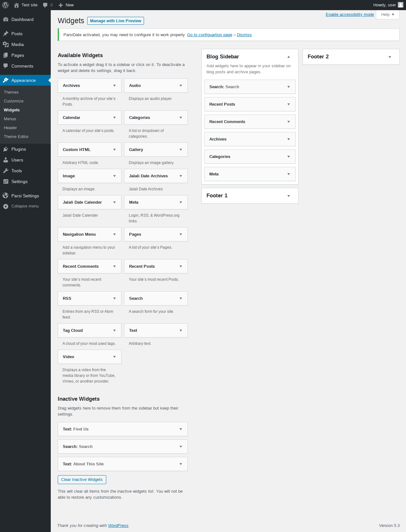
Task: Click the Test site title link
Action: tap(29, 5)
